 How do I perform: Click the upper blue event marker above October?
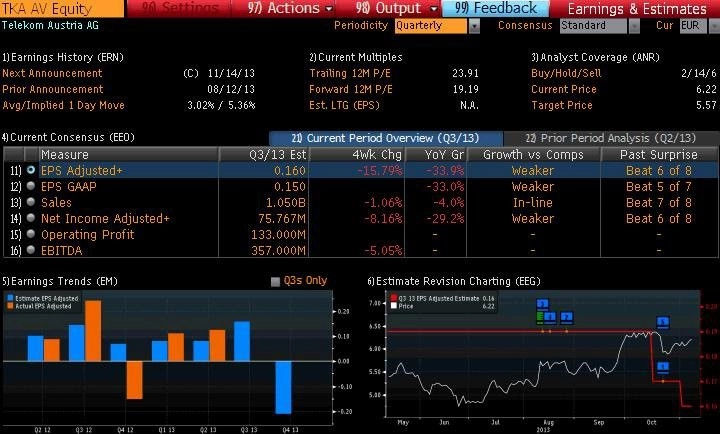[x=663, y=322]
